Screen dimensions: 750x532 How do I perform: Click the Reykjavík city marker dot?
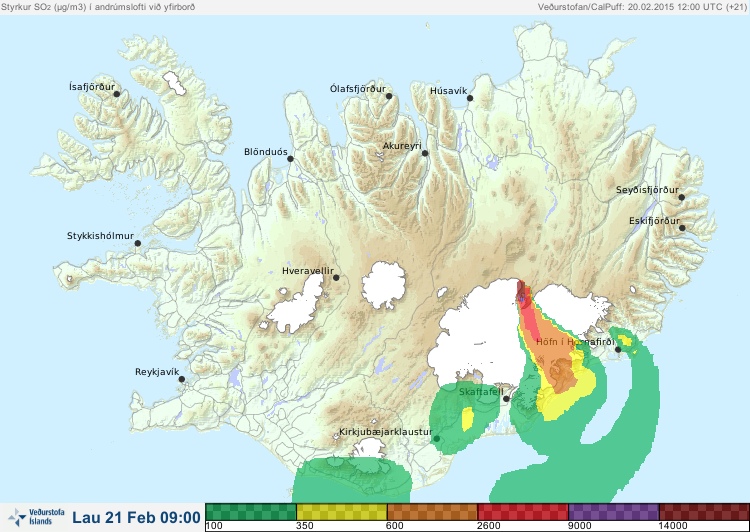(x=182, y=379)
